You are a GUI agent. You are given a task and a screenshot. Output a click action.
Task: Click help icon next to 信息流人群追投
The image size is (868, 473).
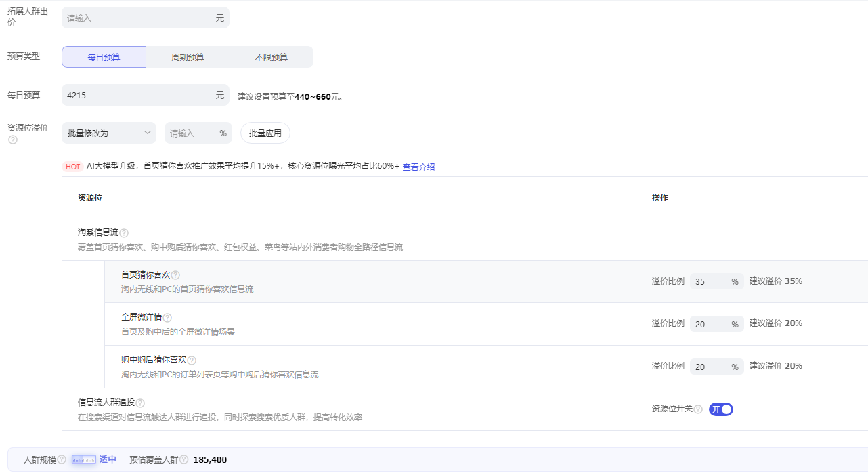140,403
